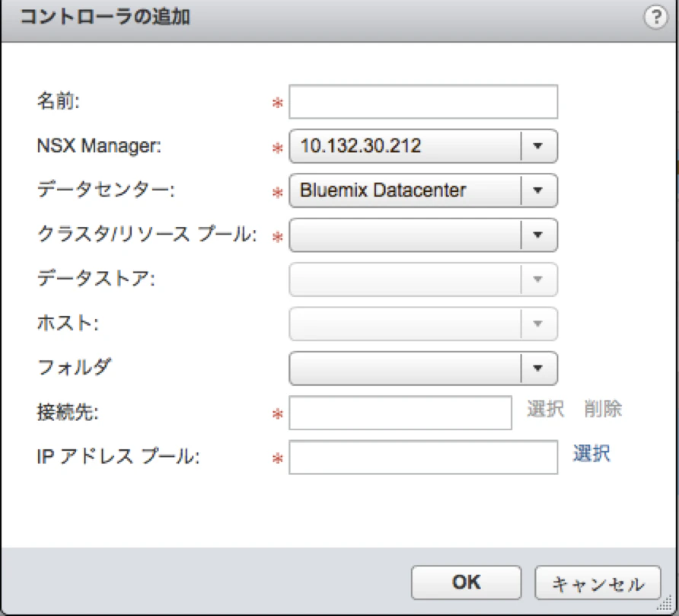
Task: Open the フォルダ dropdown
Action: pyautogui.click(x=423, y=369)
